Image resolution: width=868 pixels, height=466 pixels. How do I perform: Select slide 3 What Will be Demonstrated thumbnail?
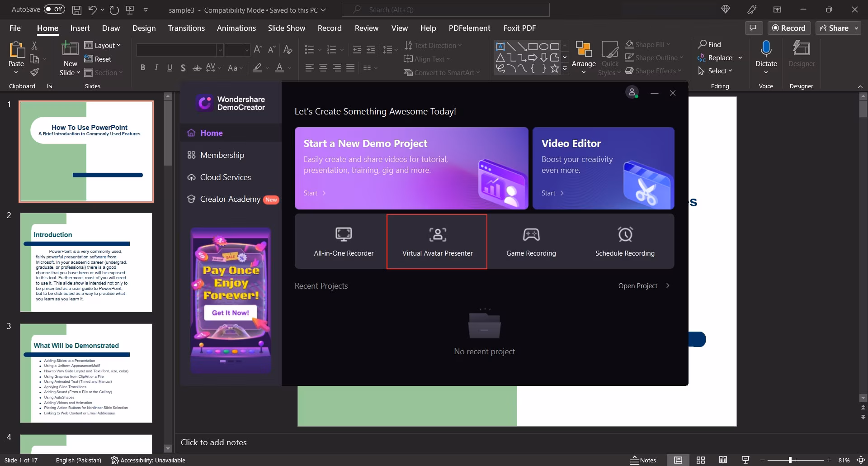[86, 373]
